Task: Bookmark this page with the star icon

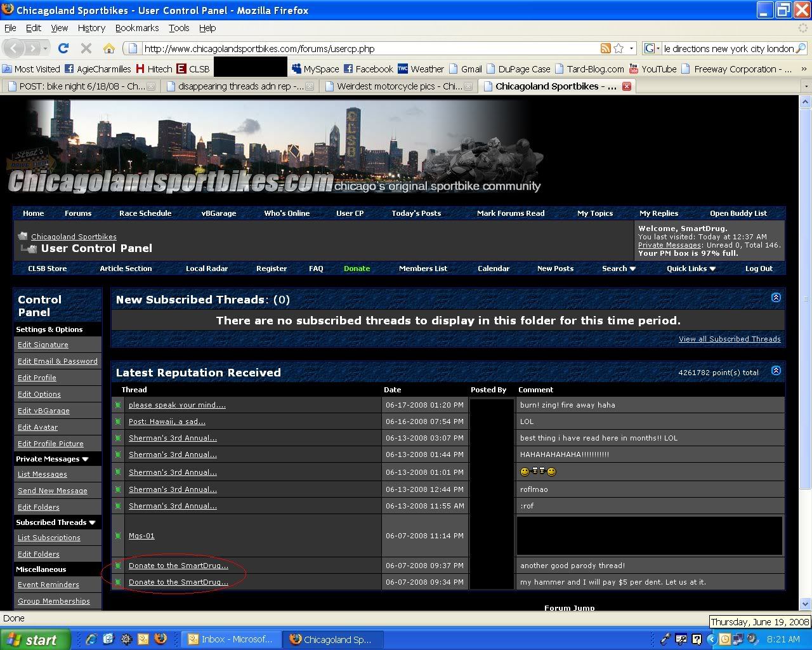Action: [x=619, y=48]
